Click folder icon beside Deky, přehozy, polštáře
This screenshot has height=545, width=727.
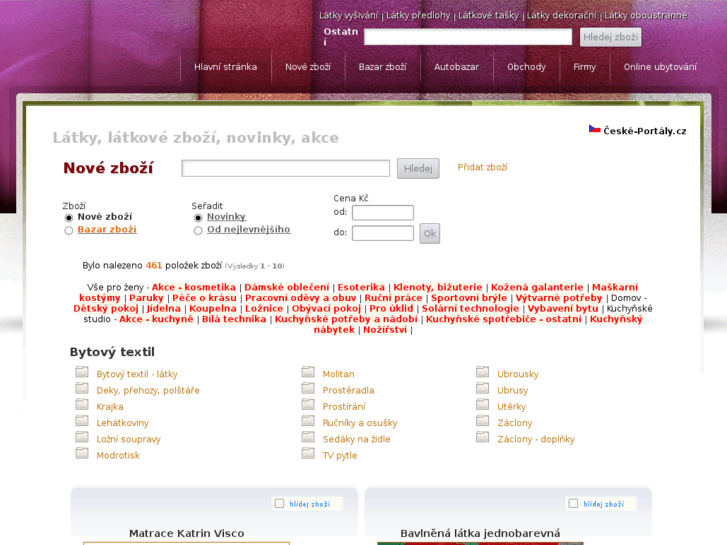[x=82, y=388]
